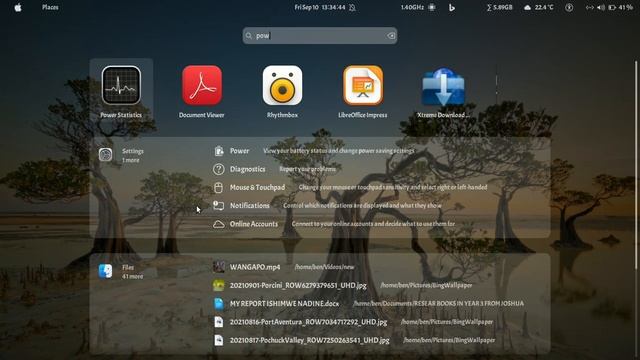Open the Places menu
The width and height of the screenshot is (640, 360).
[50, 7]
